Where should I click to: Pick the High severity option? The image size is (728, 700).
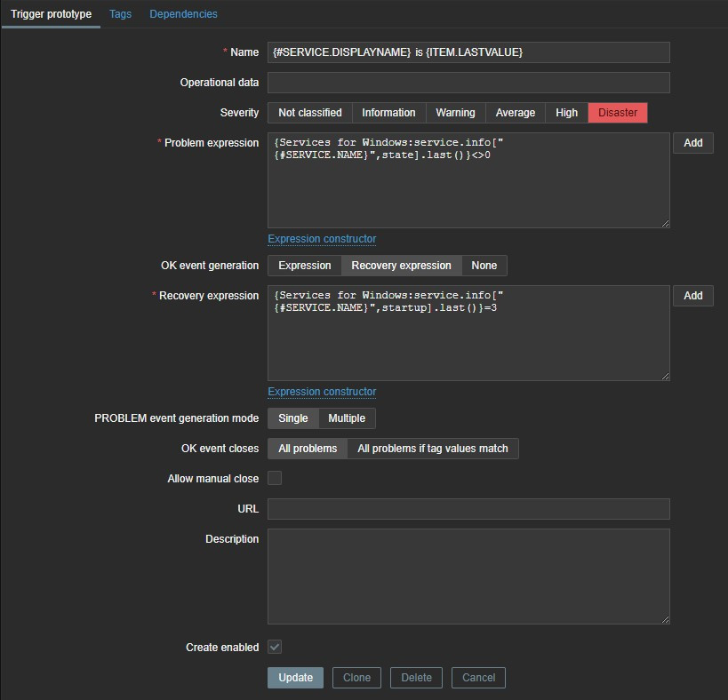566,113
